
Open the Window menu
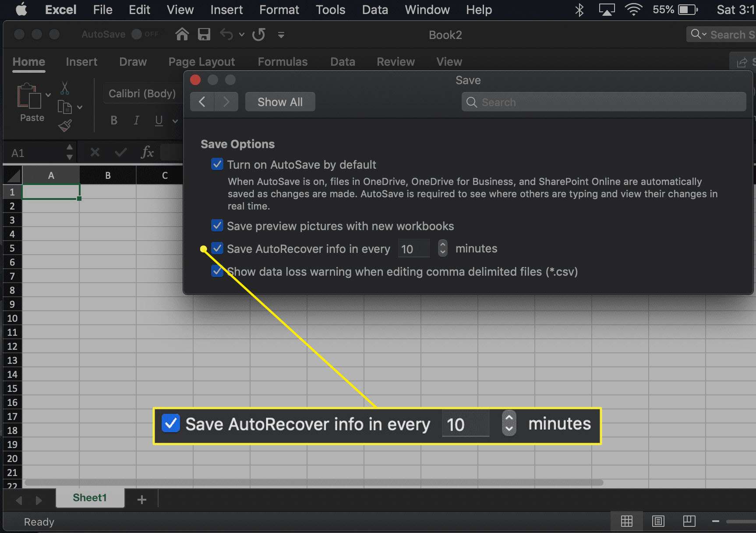pyautogui.click(x=427, y=10)
